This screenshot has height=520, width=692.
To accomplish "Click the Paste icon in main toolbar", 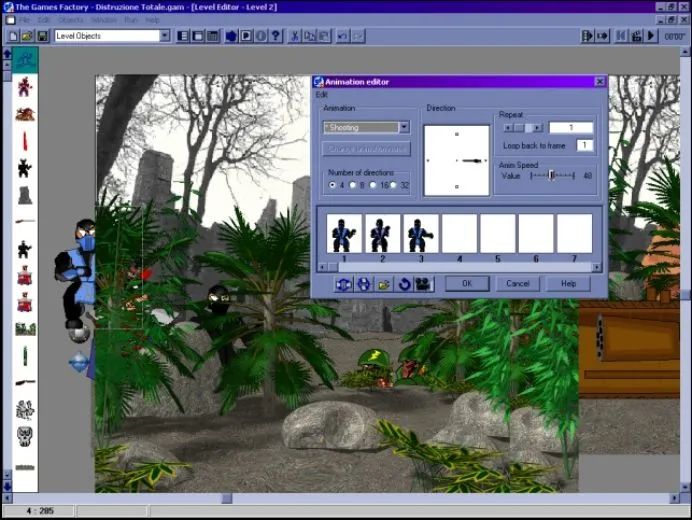I will coord(324,36).
